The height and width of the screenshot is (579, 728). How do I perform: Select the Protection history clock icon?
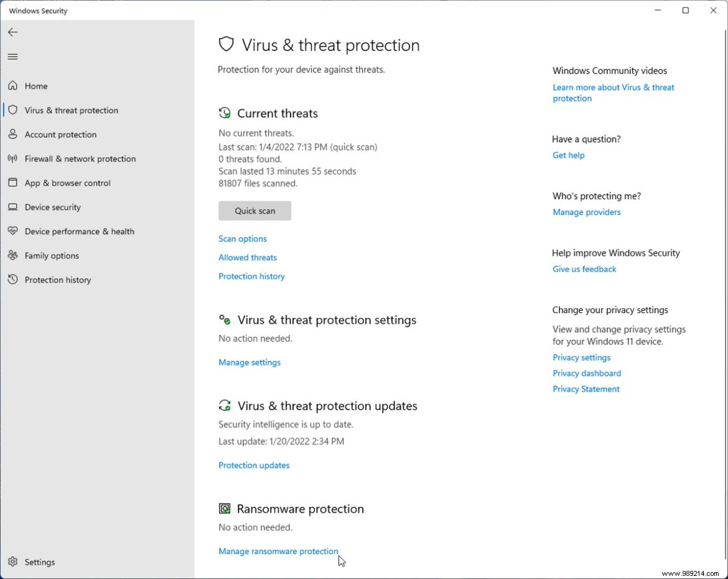click(13, 280)
